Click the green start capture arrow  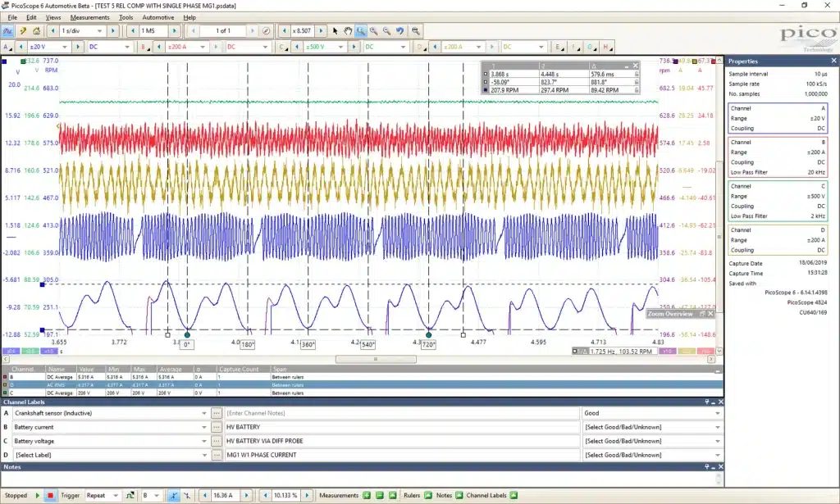coord(38,496)
